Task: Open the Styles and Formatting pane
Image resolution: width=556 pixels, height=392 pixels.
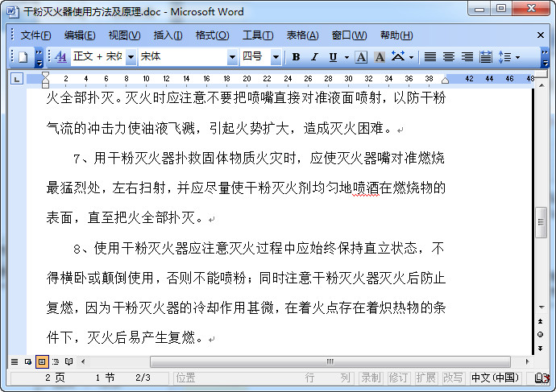Action: click(61, 57)
